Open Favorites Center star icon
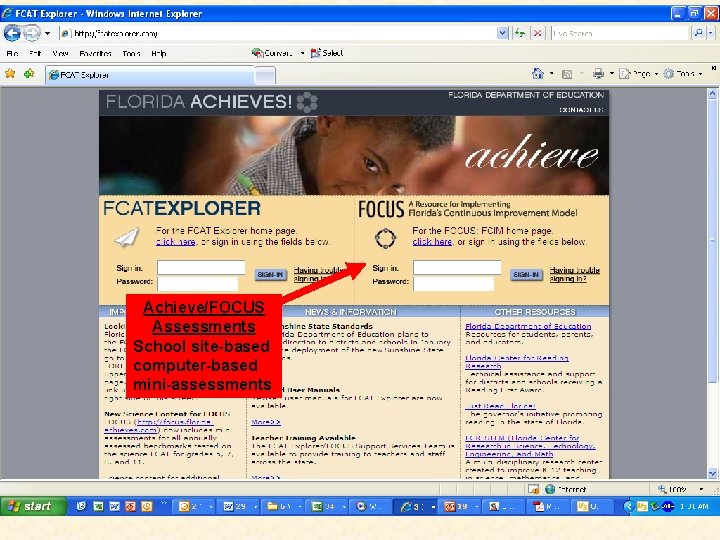This screenshot has width=720, height=540. click(x=10, y=73)
